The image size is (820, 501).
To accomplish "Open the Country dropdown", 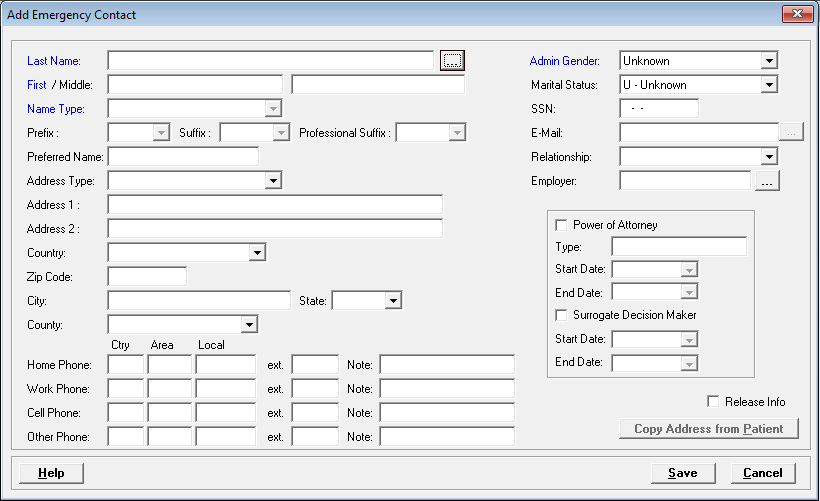I will click(257, 253).
